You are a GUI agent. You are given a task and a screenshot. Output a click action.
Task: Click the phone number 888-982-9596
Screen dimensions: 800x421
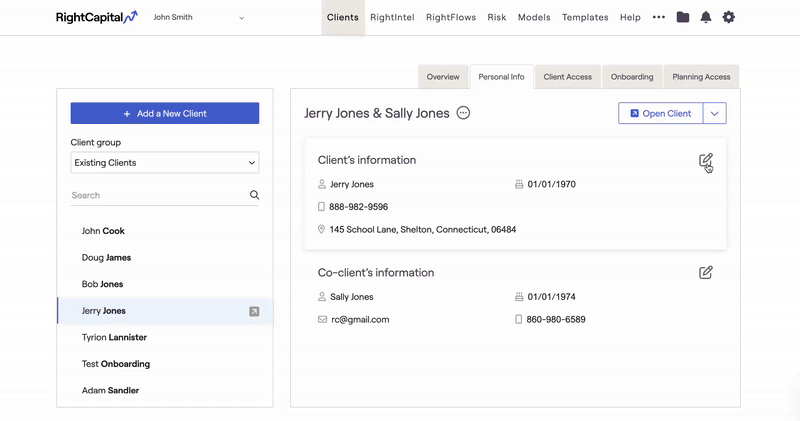(x=358, y=207)
